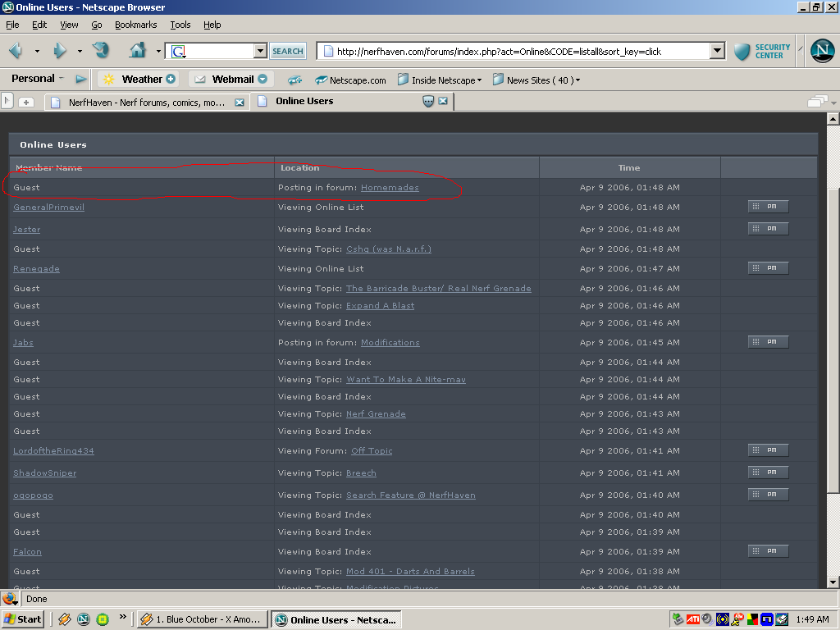Click the rendering engine icon in status bar
Screen dimensions: 840x630
tap(9, 599)
